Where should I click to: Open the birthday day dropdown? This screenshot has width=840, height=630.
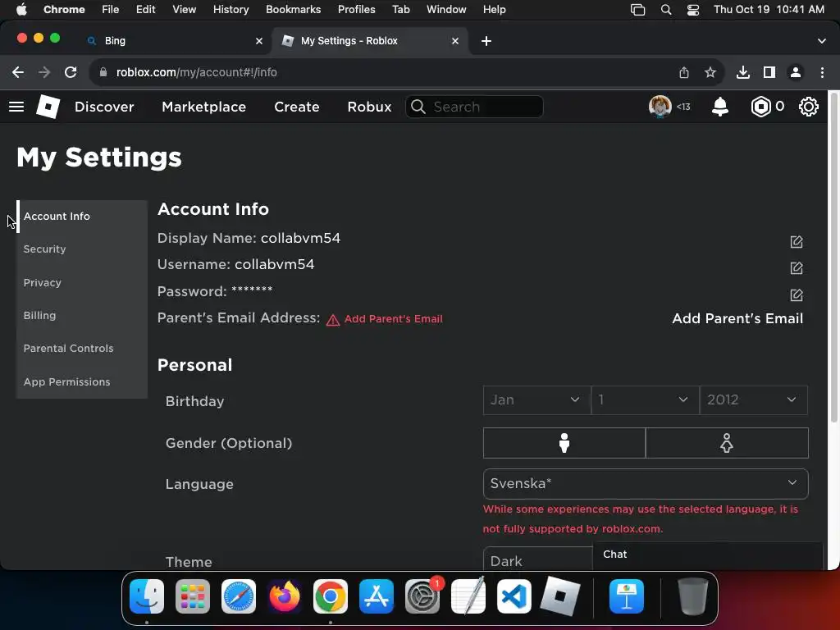click(x=645, y=400)
